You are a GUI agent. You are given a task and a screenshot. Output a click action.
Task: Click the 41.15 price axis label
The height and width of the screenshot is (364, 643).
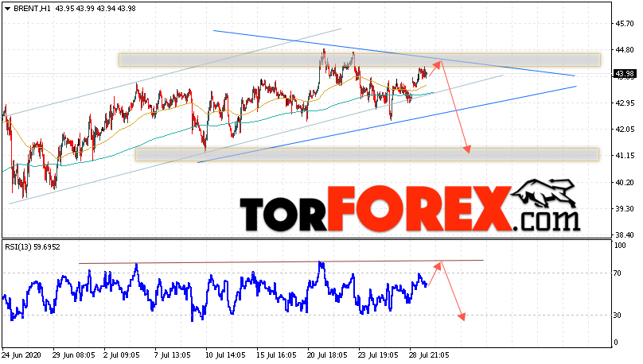[624, 156]
